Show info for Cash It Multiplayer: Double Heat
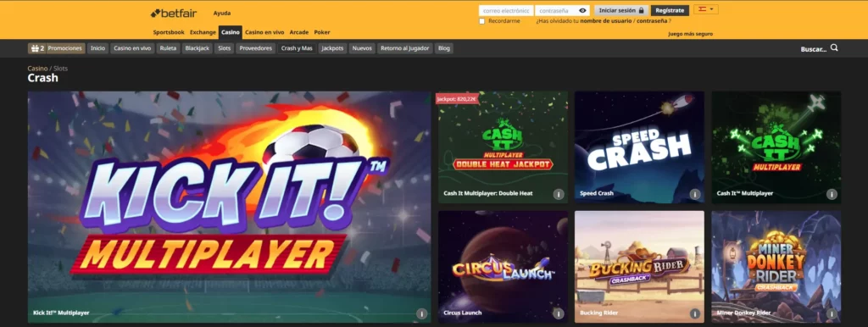This screenshot has width=868, height=327. pyautogui.click(x=559, y=194)
